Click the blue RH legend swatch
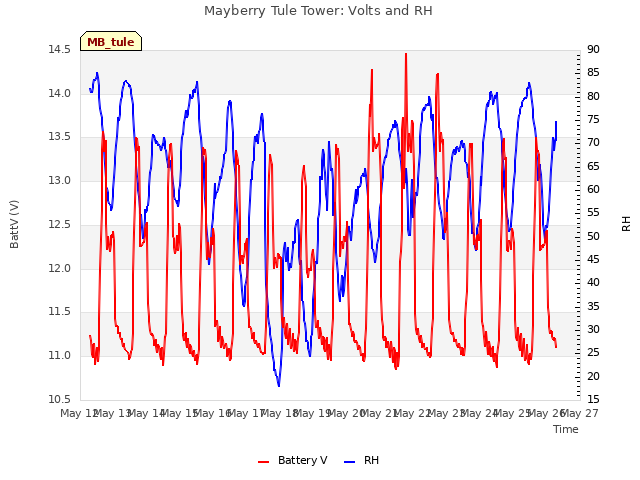The height and width of the screenshot is (480, 640). (x=350, y=462)
